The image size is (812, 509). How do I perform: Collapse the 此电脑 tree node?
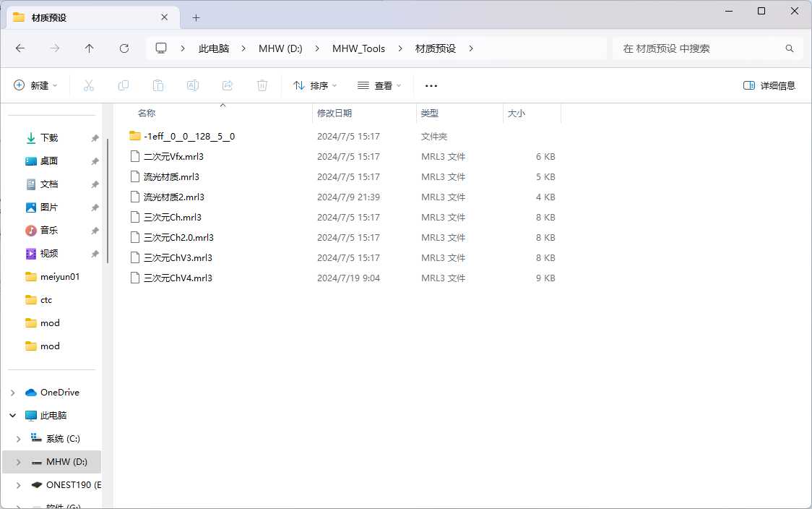click(x=12, y=416)
